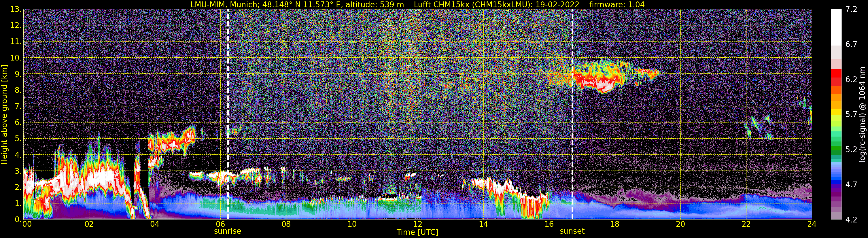Click the white dashed sunrise line
The height and width of the screenshot is (238, 868).
(228, 115)
